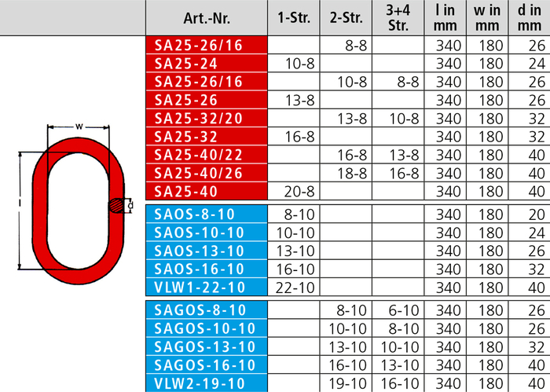Open article SAGOS-10-10
Screen dimensions: 550x392
pos(207,328)
